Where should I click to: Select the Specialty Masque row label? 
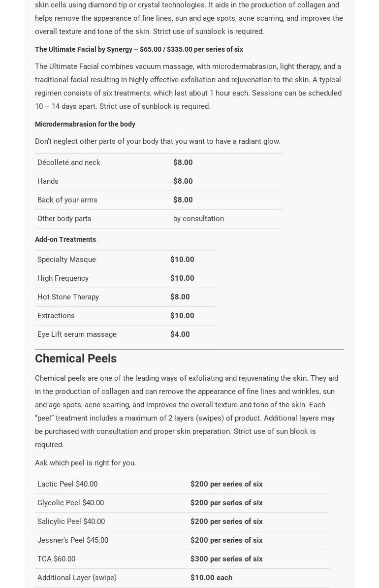(x=66, y=260)
